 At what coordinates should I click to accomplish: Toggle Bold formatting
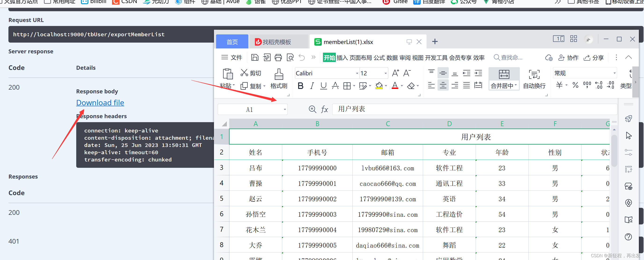(x=300, y=86)
